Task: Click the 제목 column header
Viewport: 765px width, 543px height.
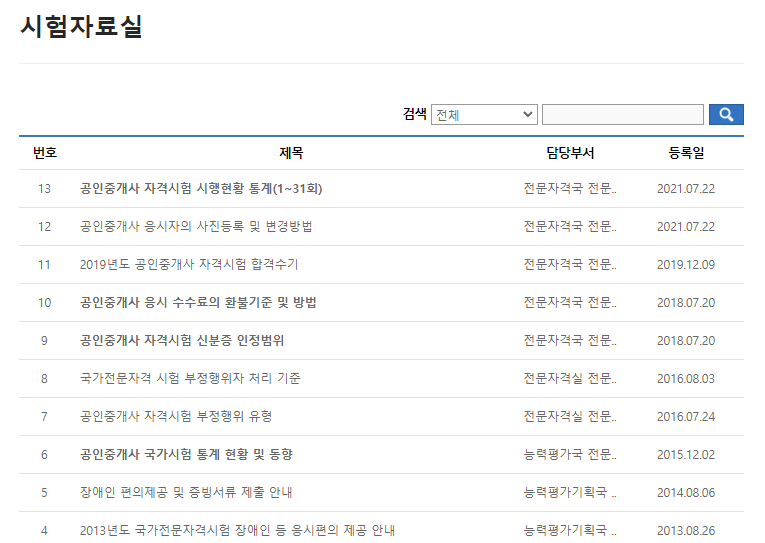Action: click(x=291, y=153)
